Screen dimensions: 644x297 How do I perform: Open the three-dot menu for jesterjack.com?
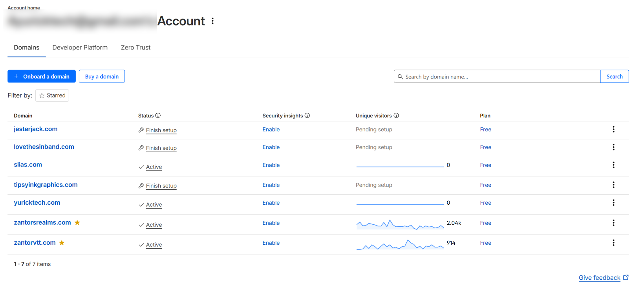pos(613,129)
